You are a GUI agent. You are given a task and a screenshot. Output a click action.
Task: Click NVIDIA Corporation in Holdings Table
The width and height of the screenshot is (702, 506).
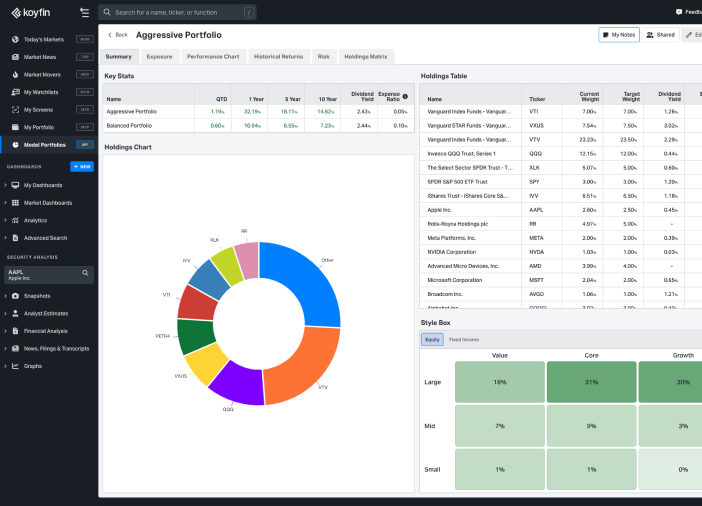click(x=452, y=252)
